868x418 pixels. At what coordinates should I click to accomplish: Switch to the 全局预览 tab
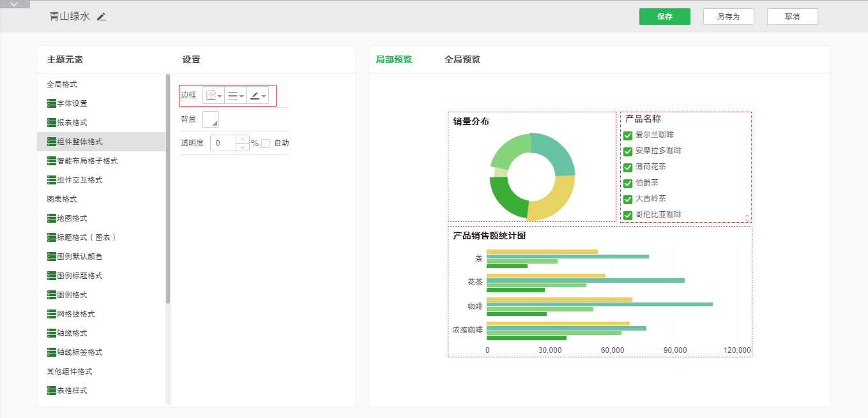[462, 59]
